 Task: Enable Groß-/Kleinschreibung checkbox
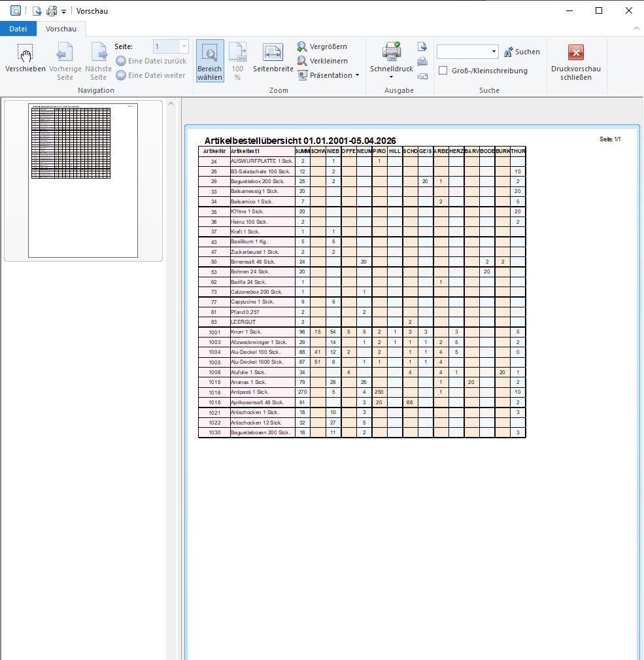click(443, 71)
